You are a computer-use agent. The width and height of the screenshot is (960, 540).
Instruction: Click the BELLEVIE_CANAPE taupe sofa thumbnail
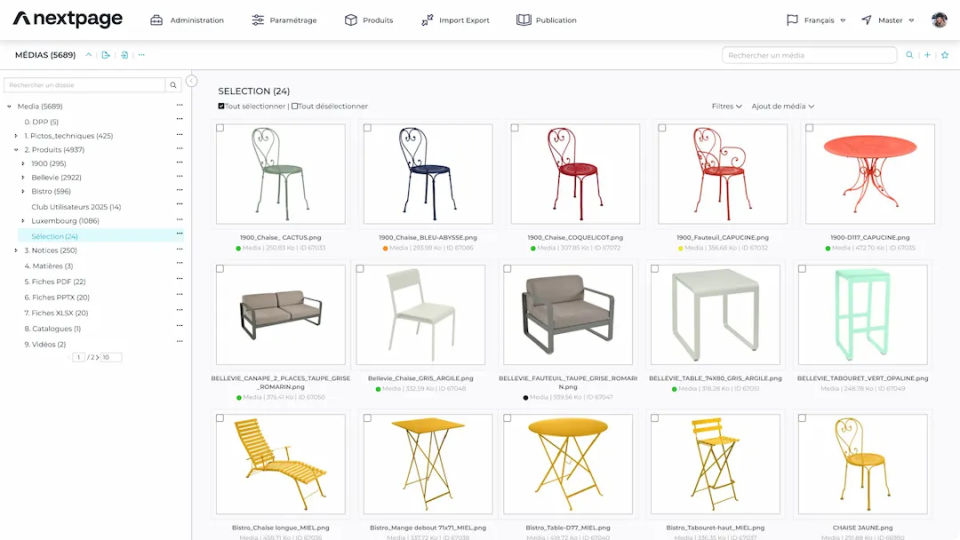click(280, 314)
